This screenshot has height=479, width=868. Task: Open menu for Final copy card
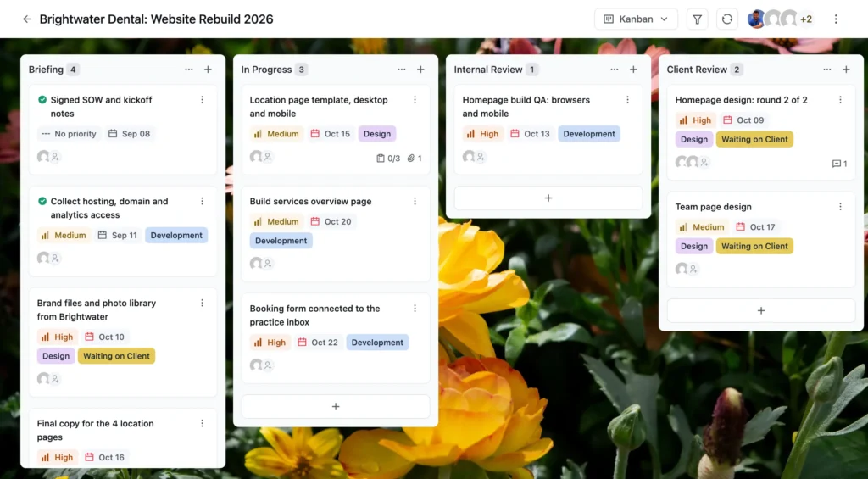point(202,423)
